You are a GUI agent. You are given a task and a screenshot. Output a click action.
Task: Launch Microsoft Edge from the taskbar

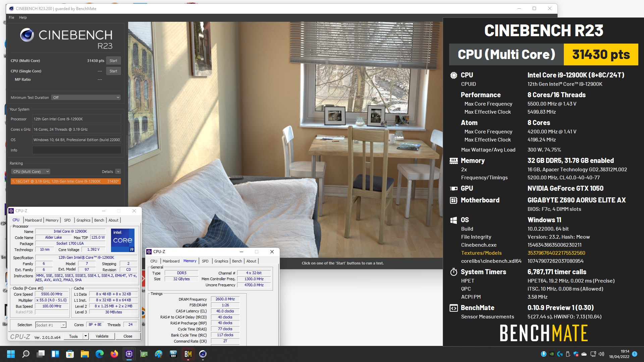click(100, 354)
